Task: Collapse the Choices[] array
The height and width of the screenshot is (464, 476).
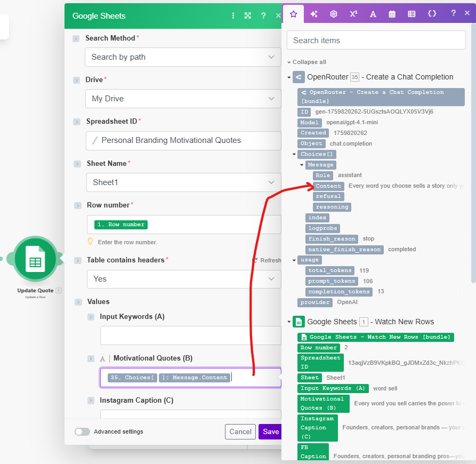Action: pos(294,154)
